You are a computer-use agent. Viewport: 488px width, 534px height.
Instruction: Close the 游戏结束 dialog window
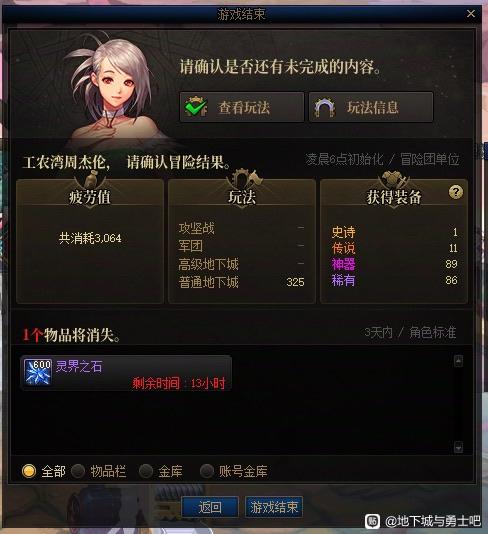coord(471,14)
